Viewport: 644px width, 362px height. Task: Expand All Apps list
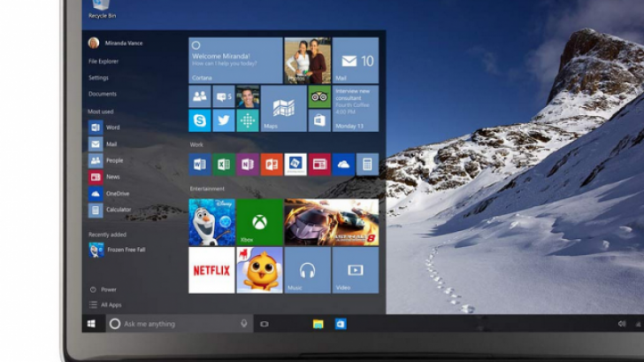coord(105,304)
